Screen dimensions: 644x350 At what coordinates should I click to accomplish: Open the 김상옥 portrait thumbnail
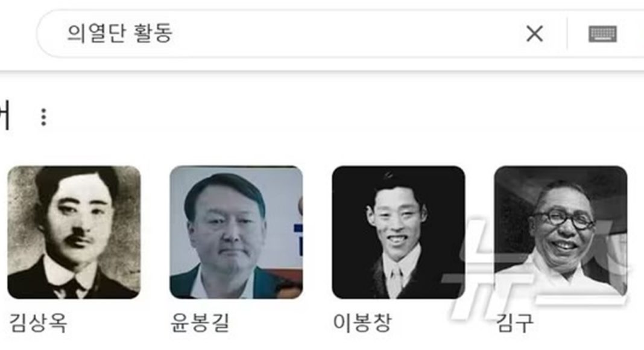(74, 232)
